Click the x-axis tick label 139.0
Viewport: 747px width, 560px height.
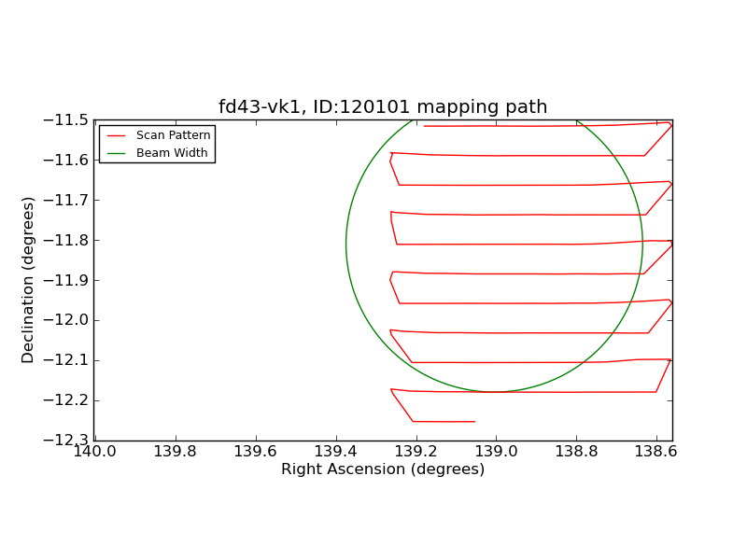coord(496,451)
